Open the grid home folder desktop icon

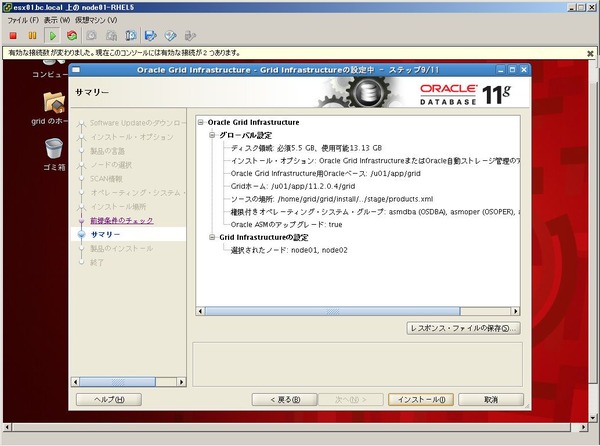point(53,103)
